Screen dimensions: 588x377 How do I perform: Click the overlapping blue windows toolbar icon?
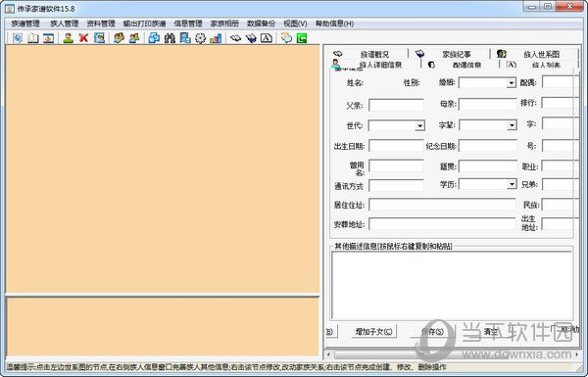click(x=154, y=38)
